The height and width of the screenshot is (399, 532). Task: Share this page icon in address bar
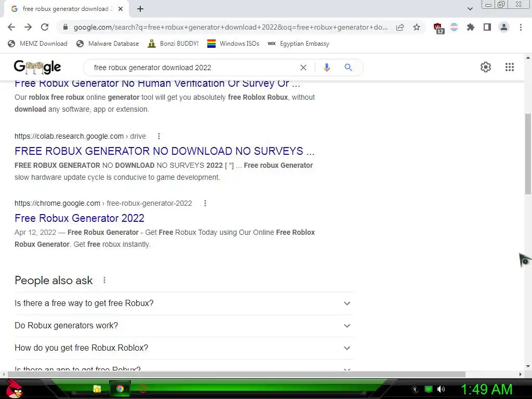pos(400,28)
